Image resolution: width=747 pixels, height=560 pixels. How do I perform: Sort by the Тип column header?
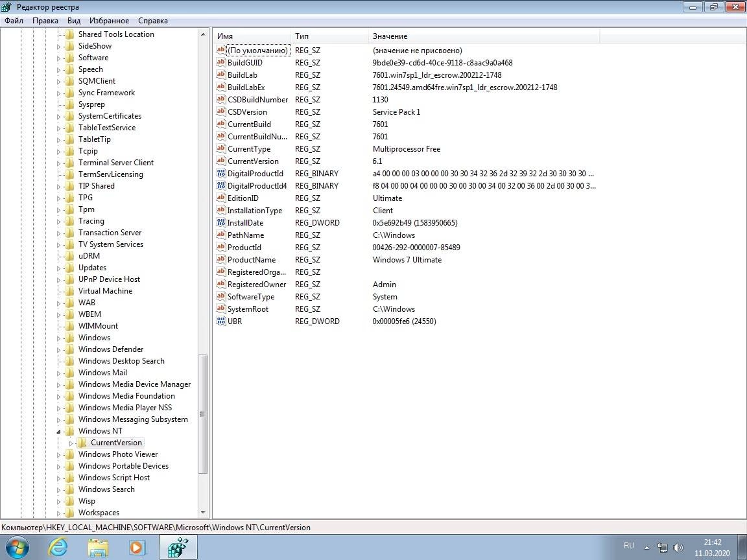329,36
